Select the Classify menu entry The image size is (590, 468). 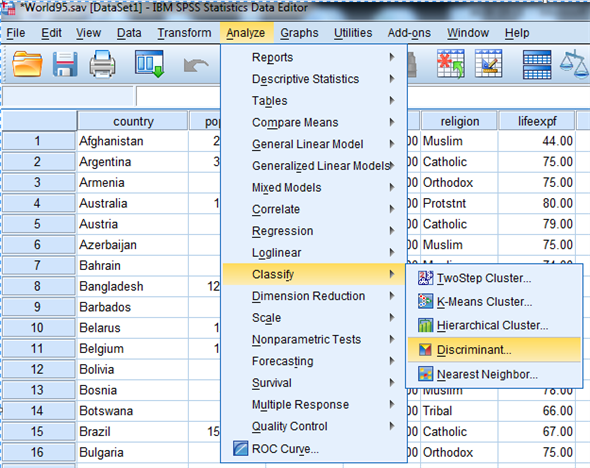[x=315, y=274]
